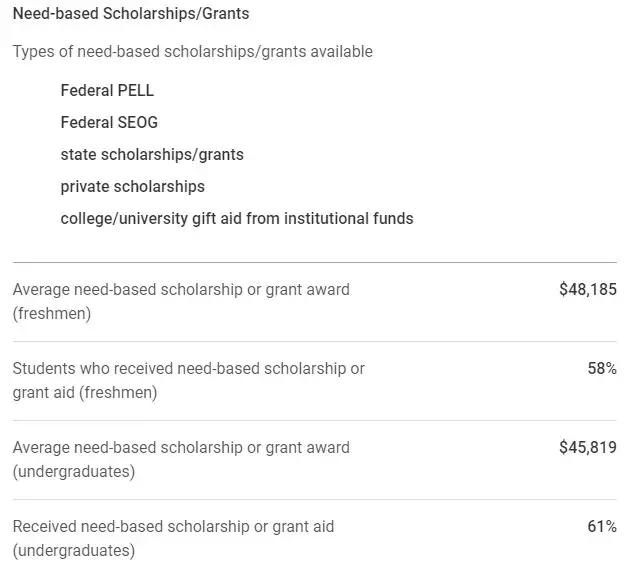Click Students who received need-based aid (freshmen) label
The width and height of the screenshot is (630, 571).
coord(189,380)
